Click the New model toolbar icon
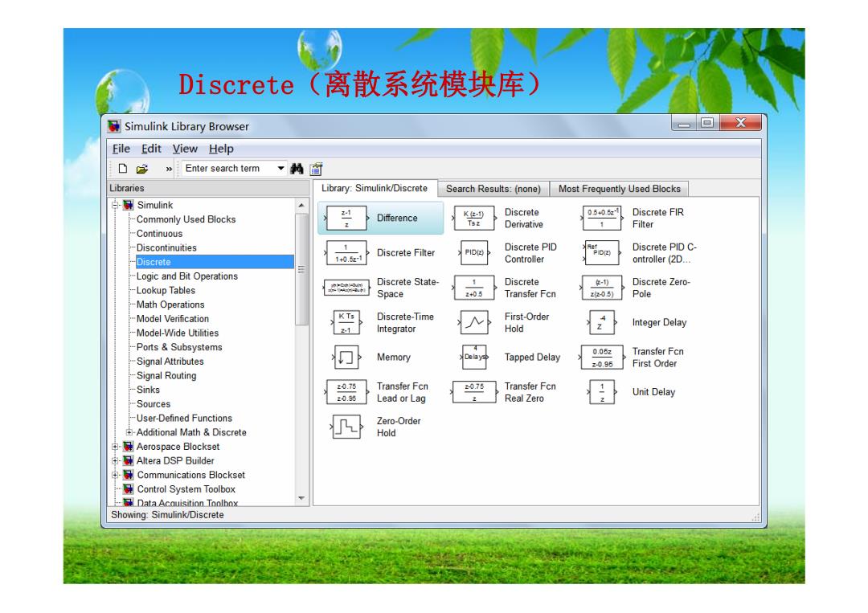The width and height of the screenshot is (868, 613). click(123, 168)
